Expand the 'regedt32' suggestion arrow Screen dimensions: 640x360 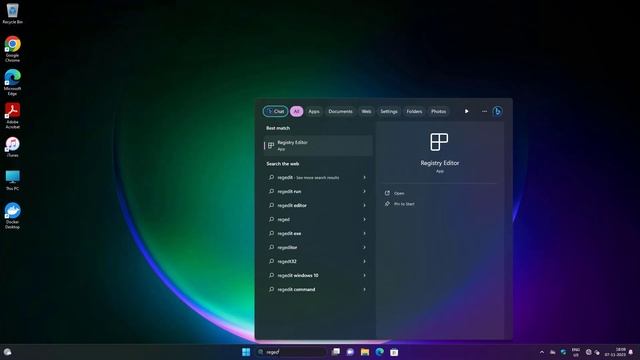pos(364,261)
